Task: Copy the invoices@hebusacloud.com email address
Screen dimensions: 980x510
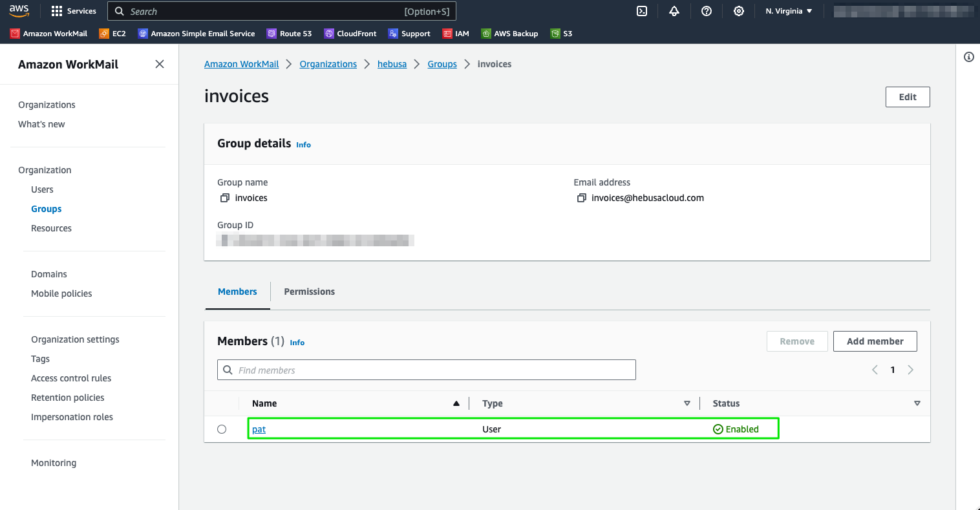Action: point(581,198)
